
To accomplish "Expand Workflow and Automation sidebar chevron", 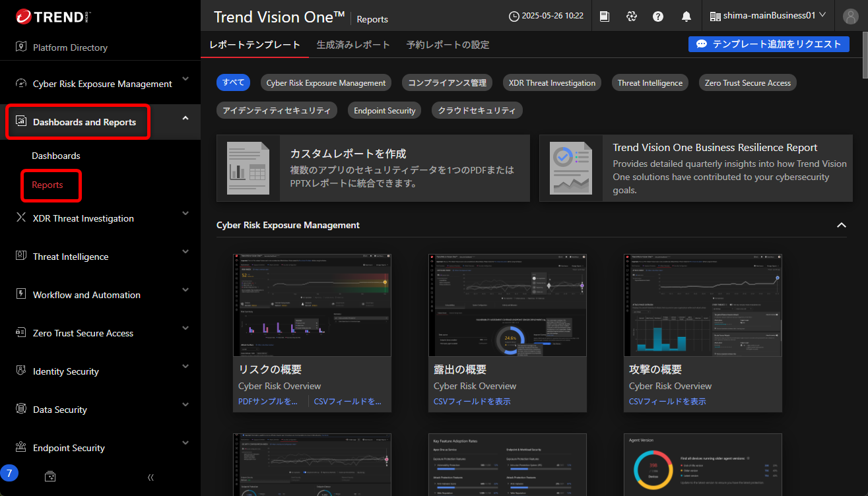I will click(x=185, y=290).
